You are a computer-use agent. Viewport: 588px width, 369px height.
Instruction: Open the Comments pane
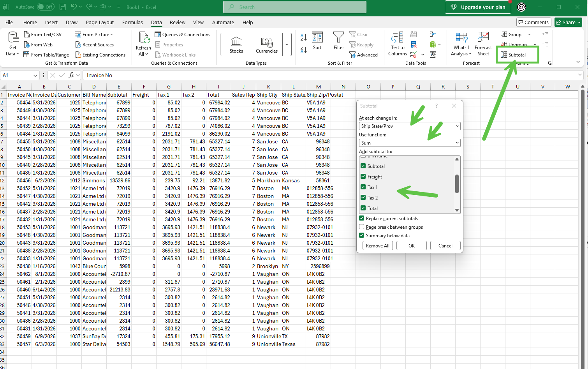[x=533, y=22]
